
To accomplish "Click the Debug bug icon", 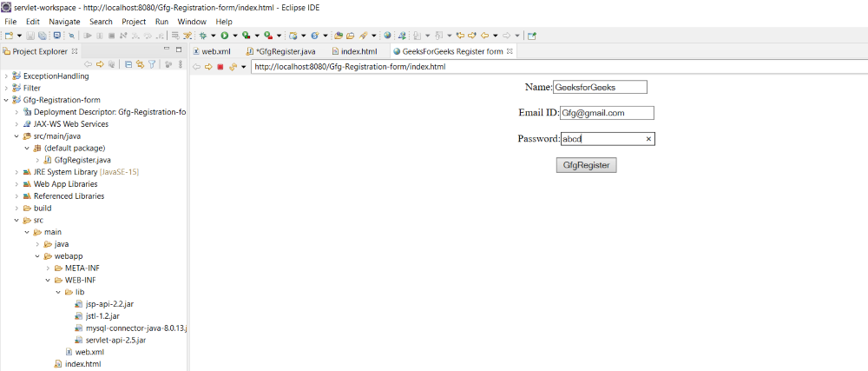I will pyautogui.click(x=202, y=36).
